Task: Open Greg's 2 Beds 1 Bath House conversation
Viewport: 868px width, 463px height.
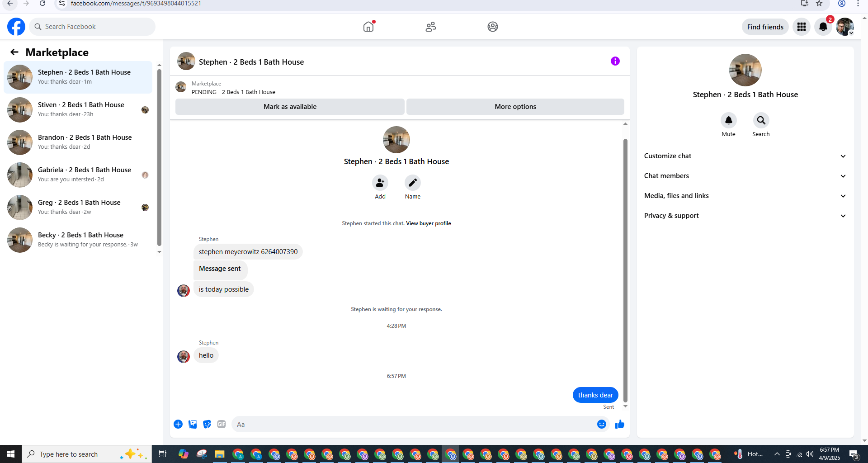Action: coord(78,208)
